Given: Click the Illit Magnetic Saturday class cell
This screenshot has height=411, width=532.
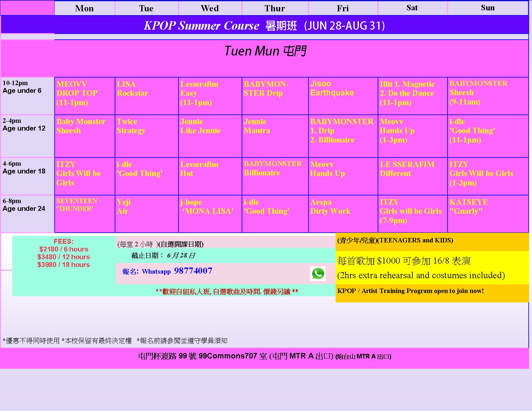Looking at the screenshot, I should point(413,96).
